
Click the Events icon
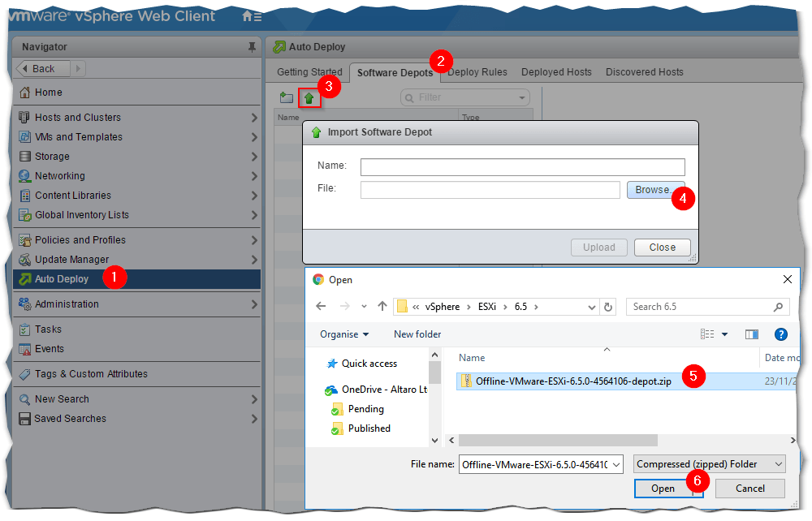[x=24, y=349]
